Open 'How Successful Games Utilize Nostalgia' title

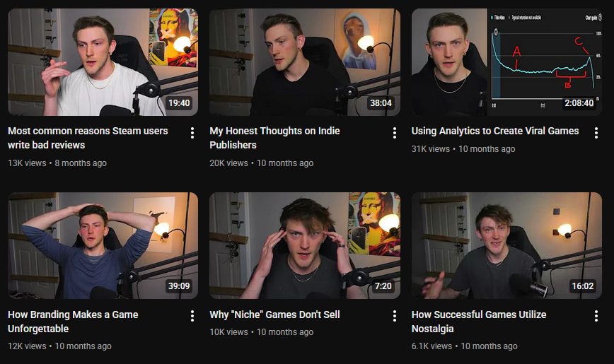pos(478,322)
